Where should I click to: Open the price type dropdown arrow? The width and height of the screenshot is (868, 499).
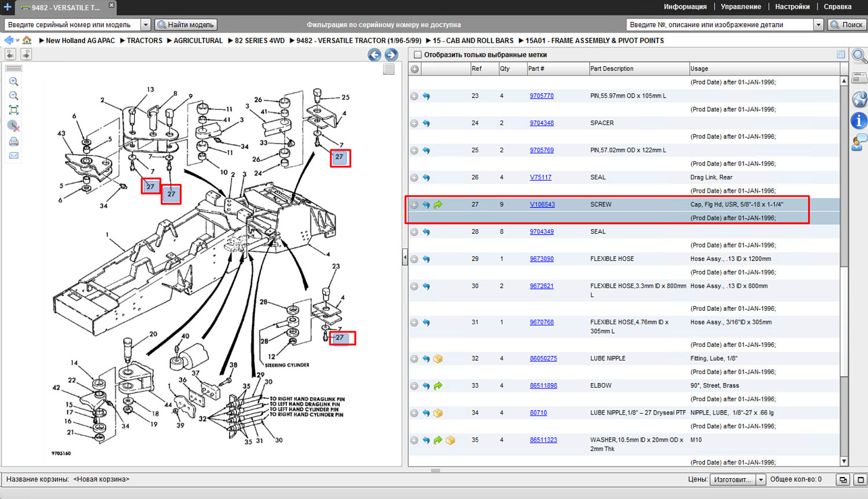[761, 480]
